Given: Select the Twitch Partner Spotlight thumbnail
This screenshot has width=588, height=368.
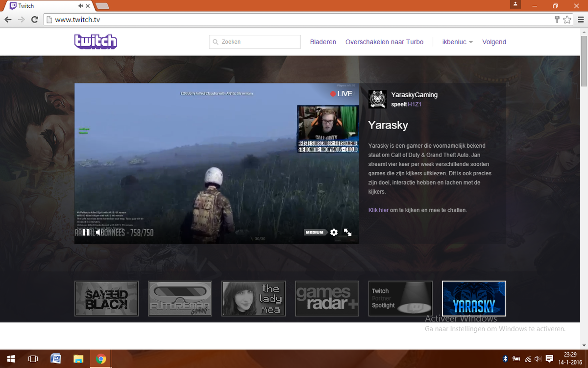Looking at the screenshot, I should coord(400,298).
